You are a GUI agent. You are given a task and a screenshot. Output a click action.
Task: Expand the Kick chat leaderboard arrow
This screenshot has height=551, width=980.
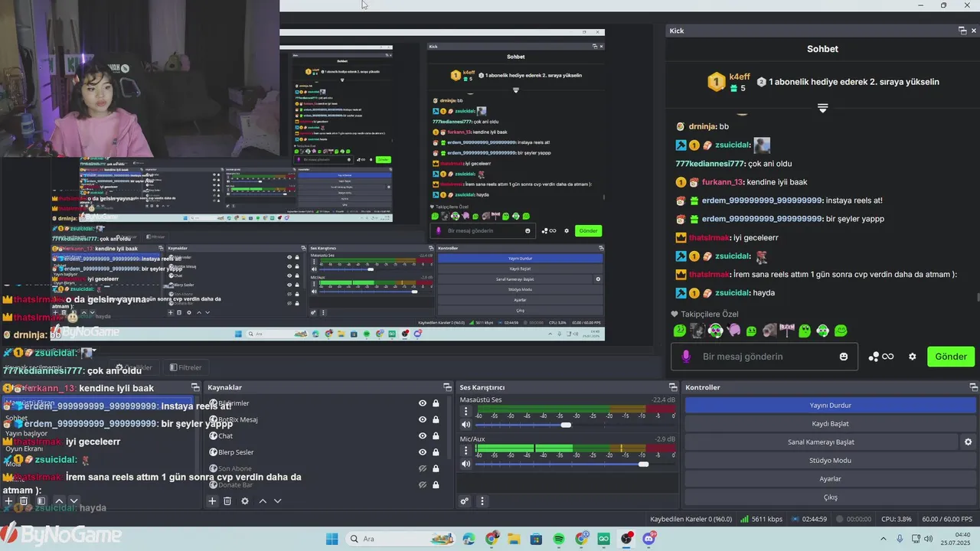(x=822, y=109)
